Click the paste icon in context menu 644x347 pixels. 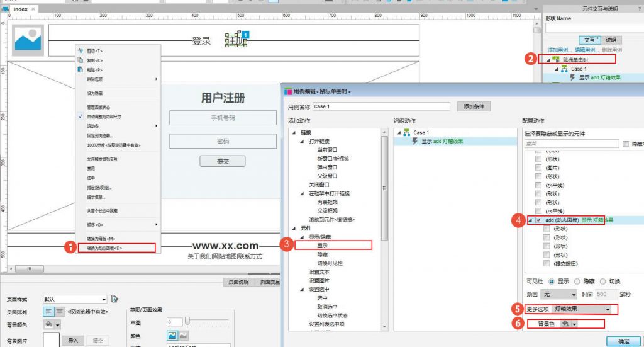click(80, 69)
